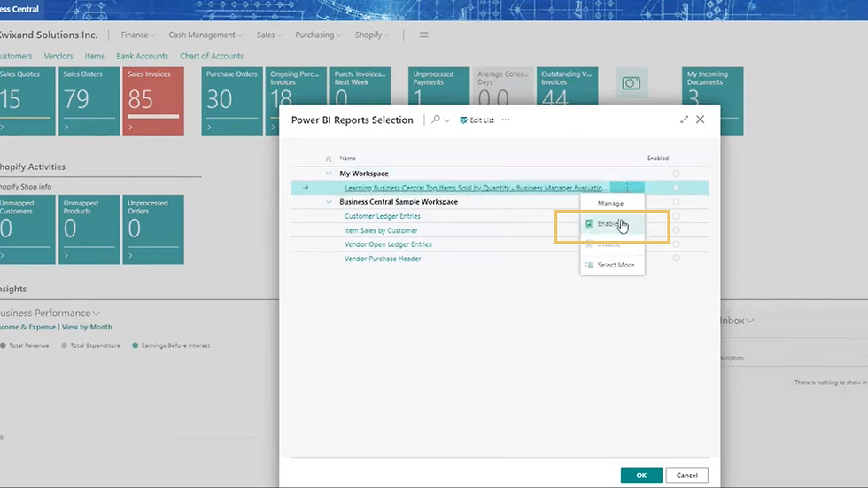The height and width of the screenshot is (488, 868).
Task: Click the Name column header
Action: pyautogui.click(x=347, y=159)
